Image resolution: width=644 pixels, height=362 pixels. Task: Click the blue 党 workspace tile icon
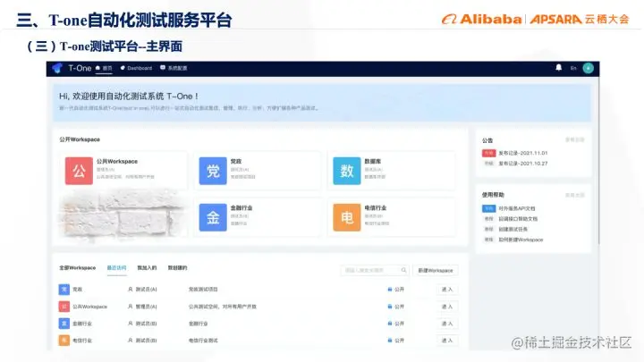(213, 171)
